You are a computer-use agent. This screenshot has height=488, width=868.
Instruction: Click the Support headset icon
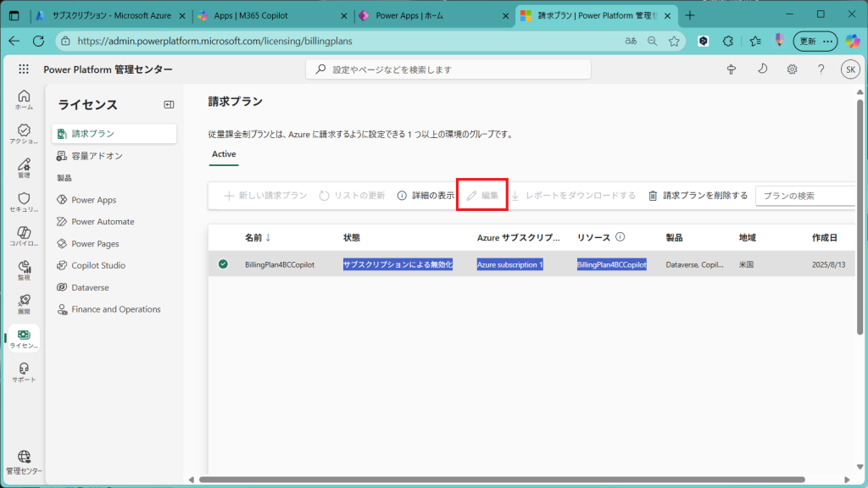(24, 372)
